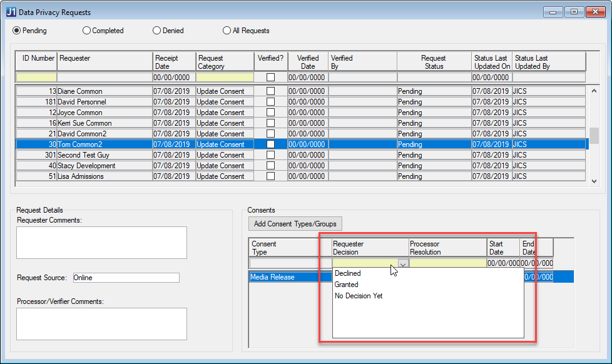The width and height of the screenshot is (612, 364).
Task: Tick the Verified checkbox for Stacy Development
Action: point(270,166)
